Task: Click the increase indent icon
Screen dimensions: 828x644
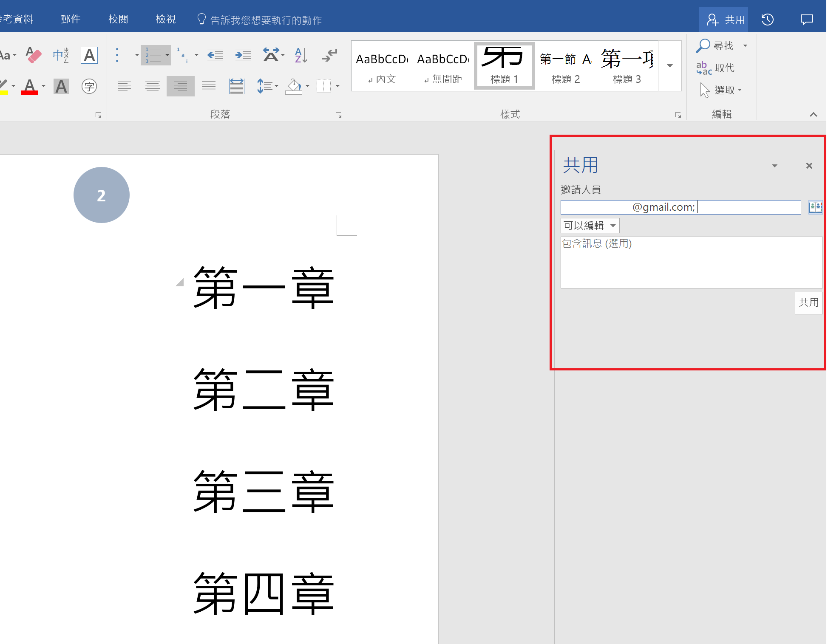Action: tap(243, 55)
